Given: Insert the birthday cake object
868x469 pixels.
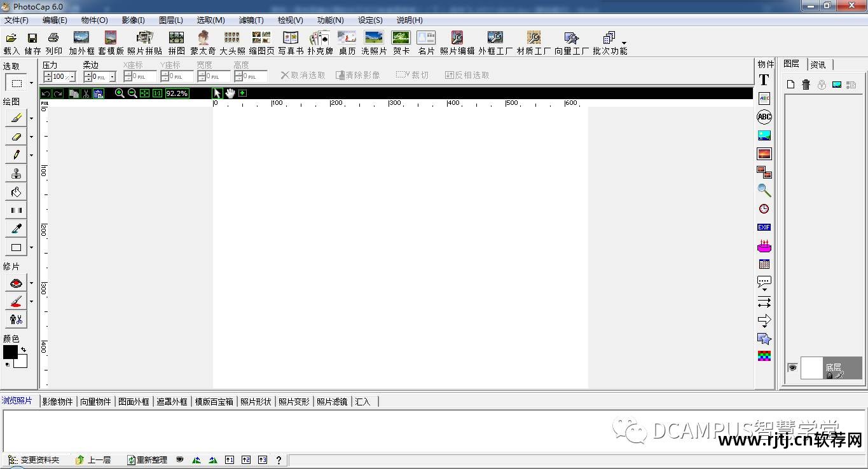Looking at the screenshot, I should [x=764, y=246].
